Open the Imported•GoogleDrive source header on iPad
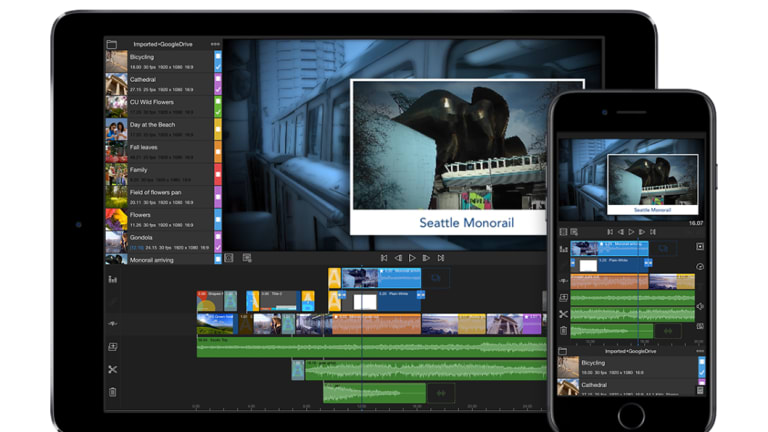This screenshot has width=768, height=432. click(163, 44)
